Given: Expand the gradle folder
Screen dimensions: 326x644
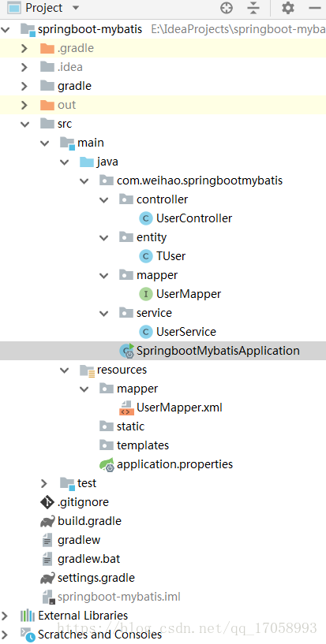Looking at the screenshot, I should click(x=24, y=86).
